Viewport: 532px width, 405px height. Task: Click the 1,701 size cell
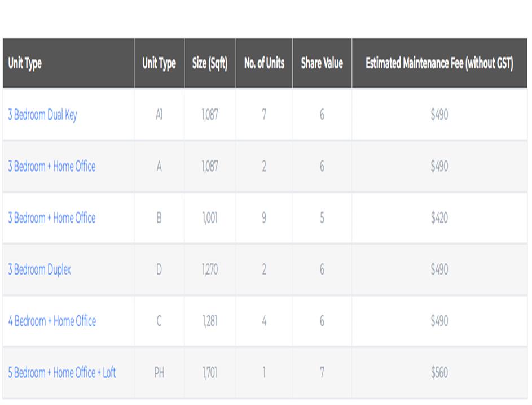tap(209, 373)
